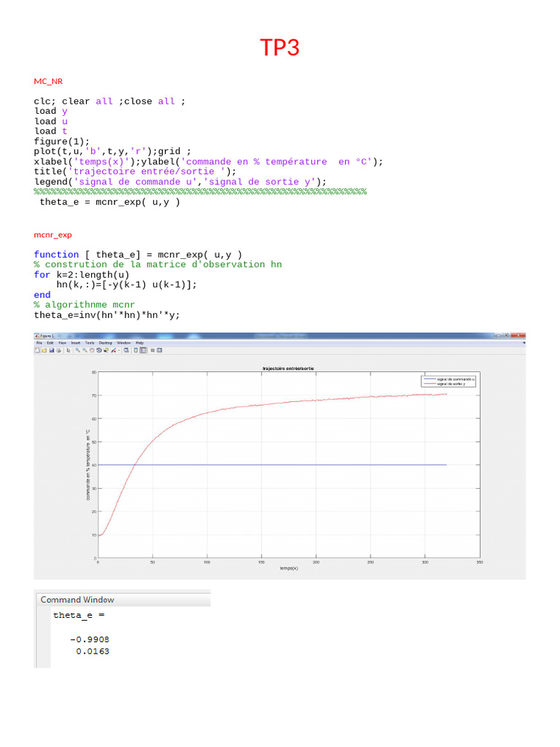The height and width of the screenshot is (747, 560).
Task: Click the Link Plot icon
Action: coord(126,350)
